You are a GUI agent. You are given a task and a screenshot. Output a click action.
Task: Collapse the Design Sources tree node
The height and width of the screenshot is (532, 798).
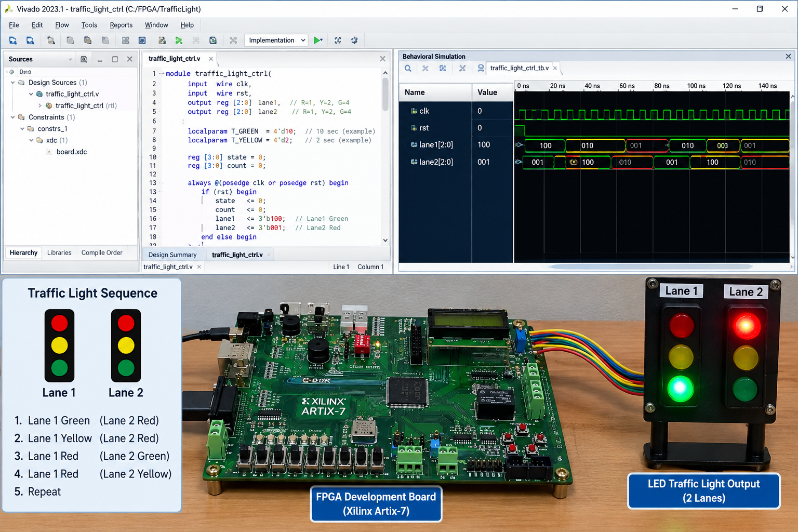tap(13, 83)
